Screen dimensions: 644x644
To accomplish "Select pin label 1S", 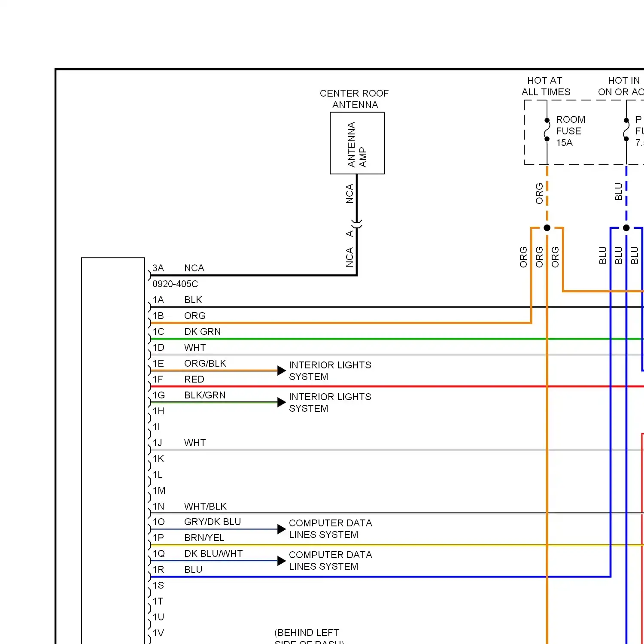I will pos(158,586).
